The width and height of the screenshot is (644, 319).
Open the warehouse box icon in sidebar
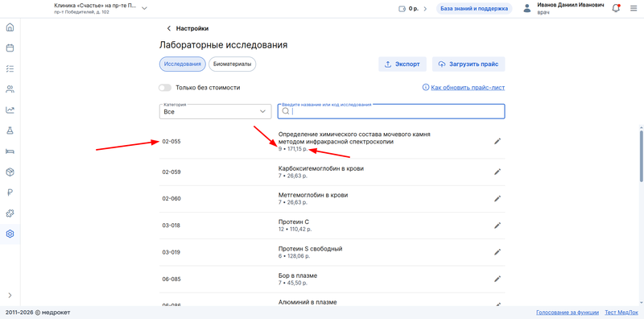click(10, 172)
